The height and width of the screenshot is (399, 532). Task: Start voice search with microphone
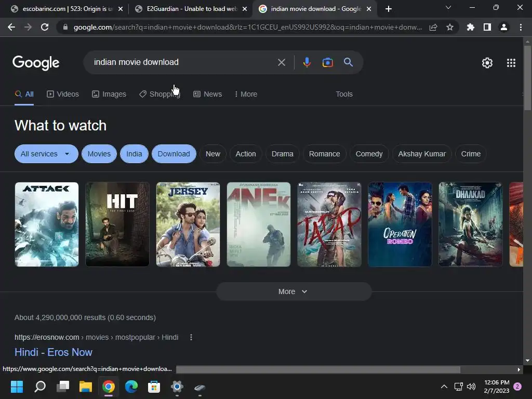pos(307,62)
